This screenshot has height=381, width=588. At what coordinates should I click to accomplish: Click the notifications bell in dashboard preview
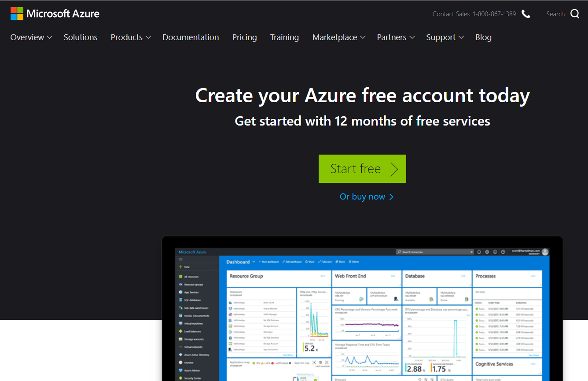pos(479,252)
